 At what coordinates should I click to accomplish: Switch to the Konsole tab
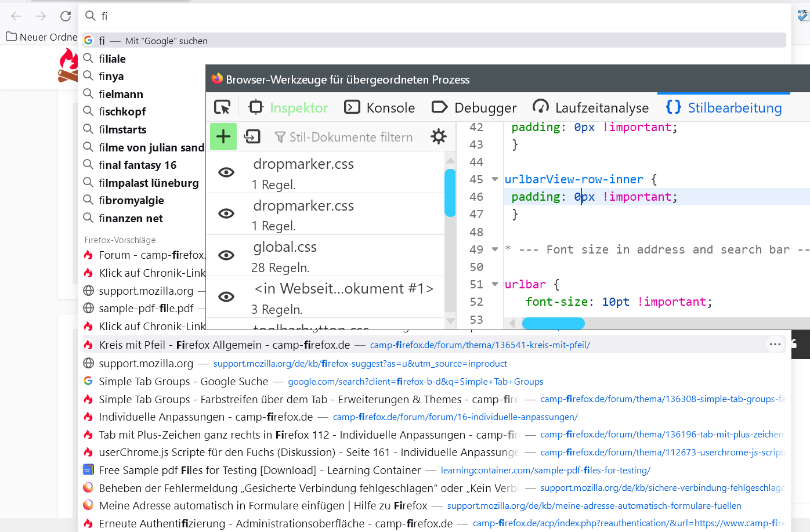(x=379, y=108)
